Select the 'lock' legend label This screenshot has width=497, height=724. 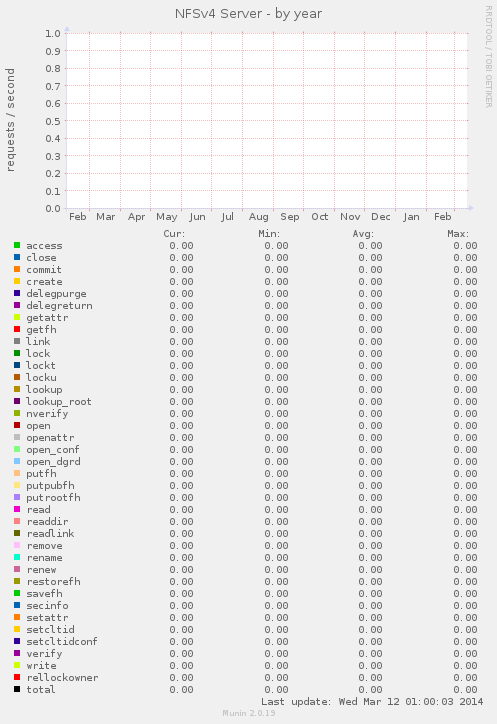[38, 354]
